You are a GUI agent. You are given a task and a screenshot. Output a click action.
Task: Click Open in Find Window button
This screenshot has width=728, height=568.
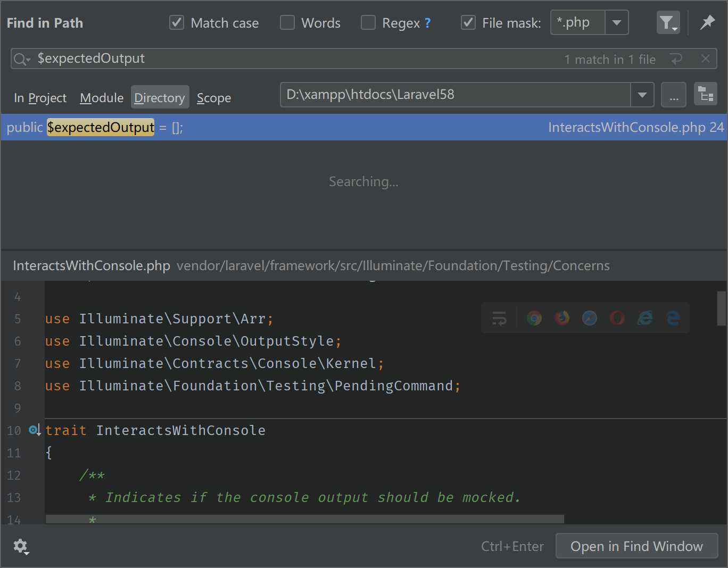[x=636, y=546]
